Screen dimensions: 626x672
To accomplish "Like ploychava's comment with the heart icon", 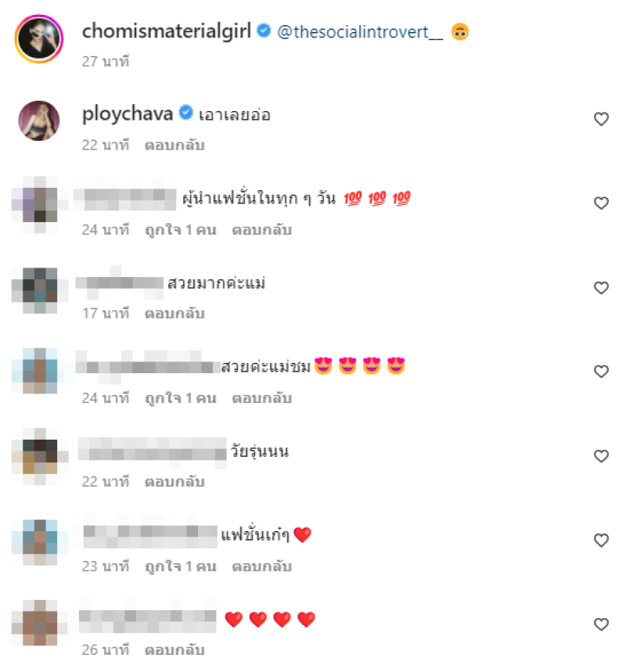I will click(x=601, y=119).
